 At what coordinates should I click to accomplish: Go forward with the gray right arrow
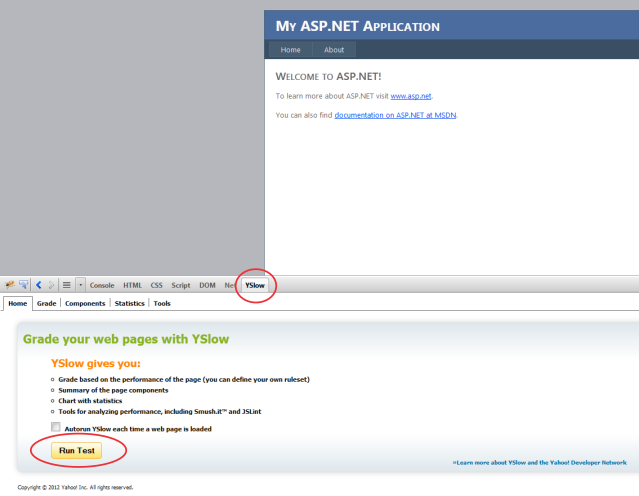[x=51, y=285]
